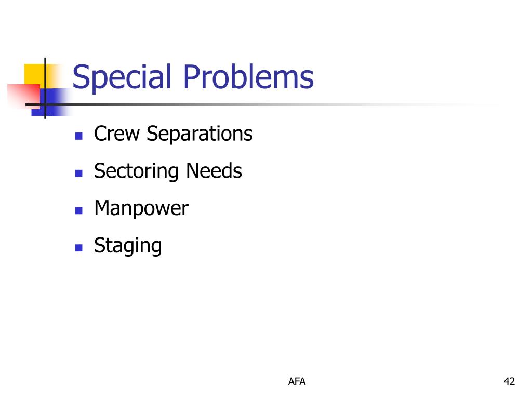Click the word Separations in first bullet
This screenshot has width=532, height=399.
pyautogui.click(x=199, y=135)
